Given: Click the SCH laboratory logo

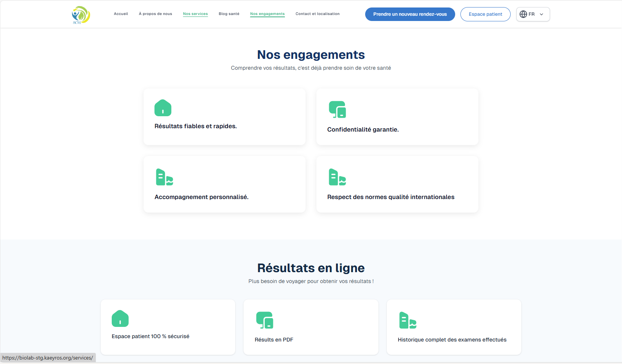Looking at the screenshot, I should pos(80,14).
